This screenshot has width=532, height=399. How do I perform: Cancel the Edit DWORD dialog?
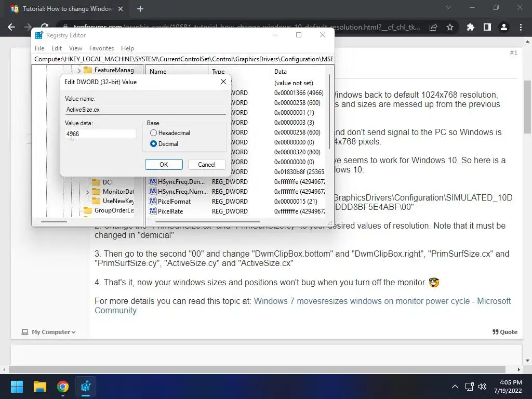pyautogui.click(x=207, y=165)
